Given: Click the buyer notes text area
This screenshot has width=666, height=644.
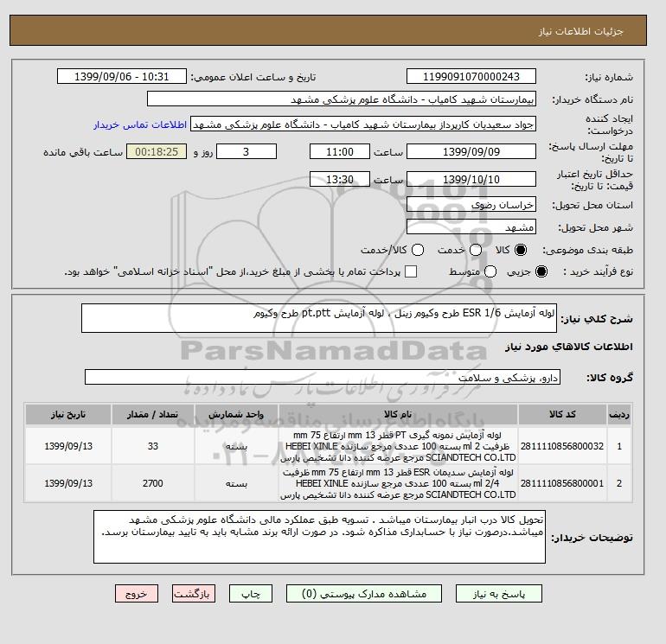Looking at the screenshot, I should [319, 537].
